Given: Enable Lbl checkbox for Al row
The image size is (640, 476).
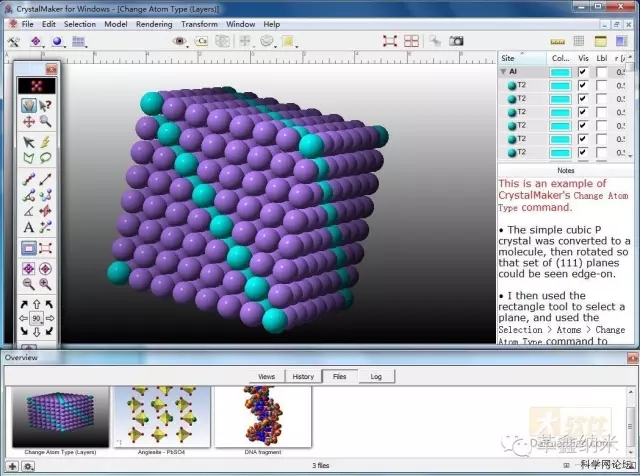Looking at the screenshot, I should [x=601, y=72].
